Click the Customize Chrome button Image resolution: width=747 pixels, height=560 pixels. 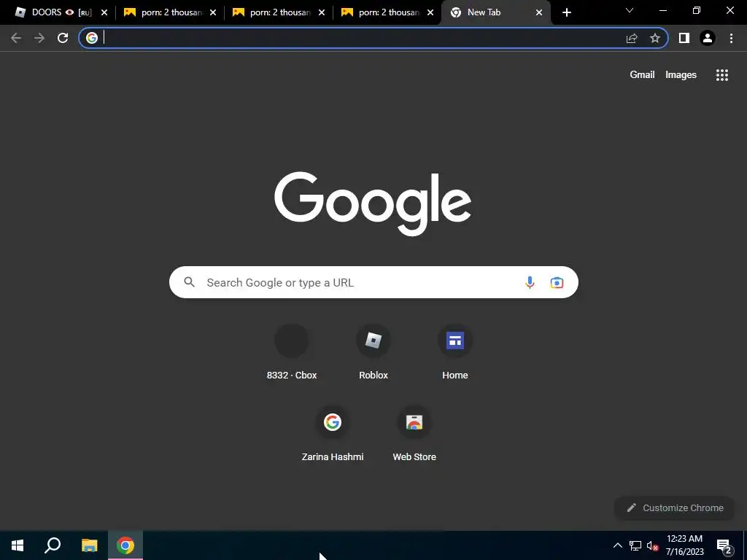coord(675,507)
